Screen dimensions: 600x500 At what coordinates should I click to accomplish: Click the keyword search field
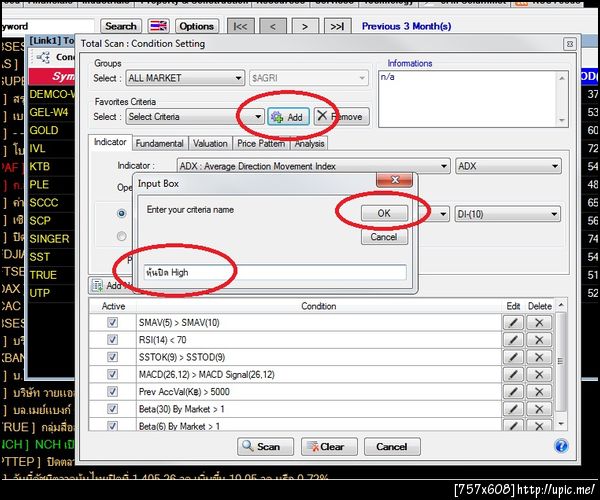[x=47, y=26]
